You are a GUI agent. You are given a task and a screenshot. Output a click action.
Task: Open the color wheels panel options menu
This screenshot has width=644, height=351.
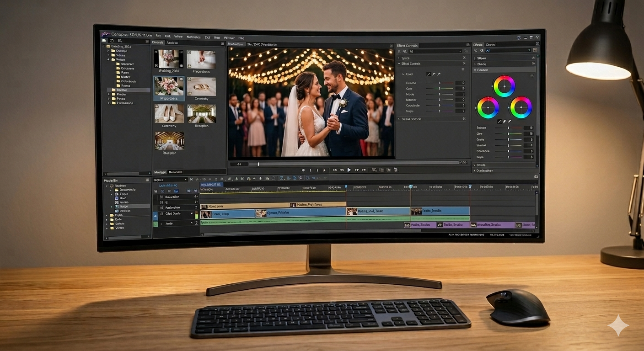tap(531, 76)
